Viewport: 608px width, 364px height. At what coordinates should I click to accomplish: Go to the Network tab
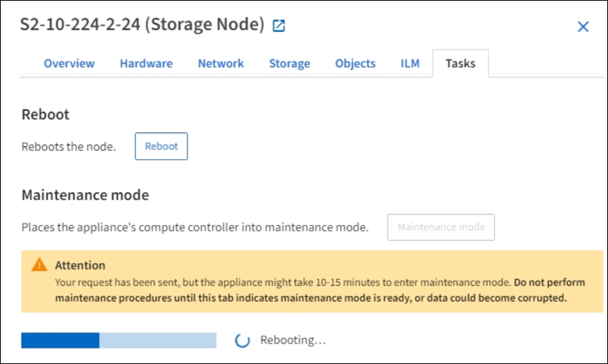point(220,63)
